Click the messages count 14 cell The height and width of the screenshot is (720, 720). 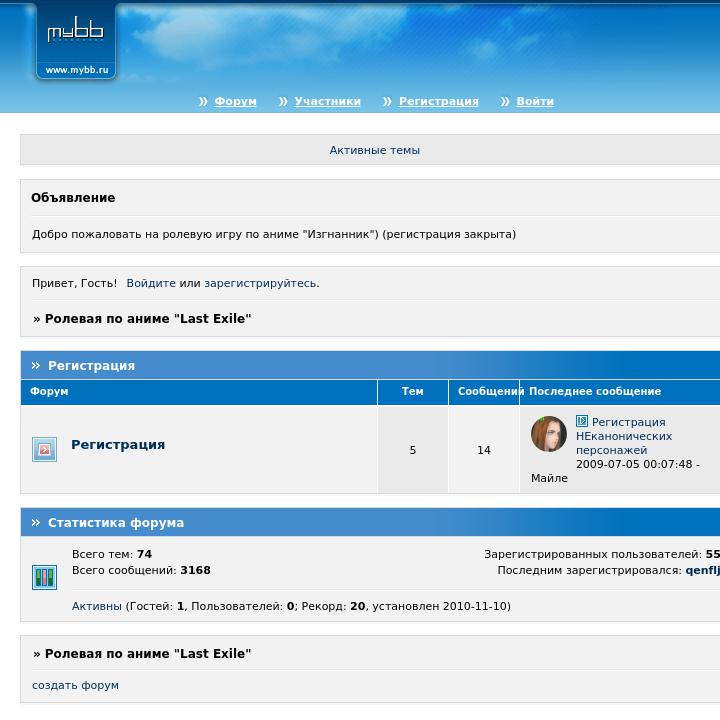(484, 450)
